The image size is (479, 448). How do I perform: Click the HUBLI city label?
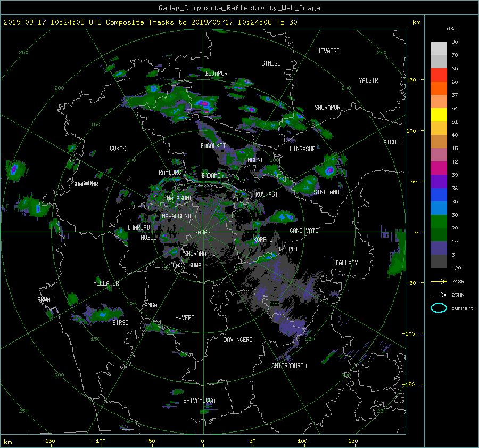[148, 237]
